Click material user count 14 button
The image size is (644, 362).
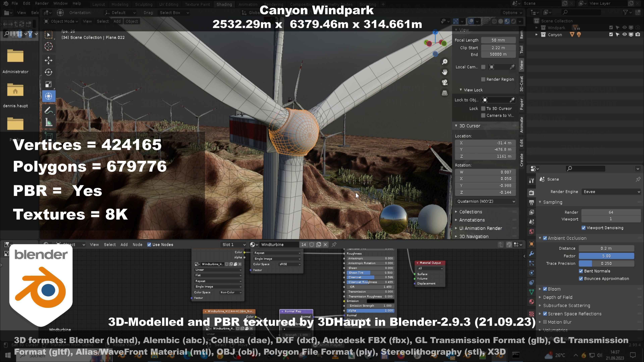(304, 245)
